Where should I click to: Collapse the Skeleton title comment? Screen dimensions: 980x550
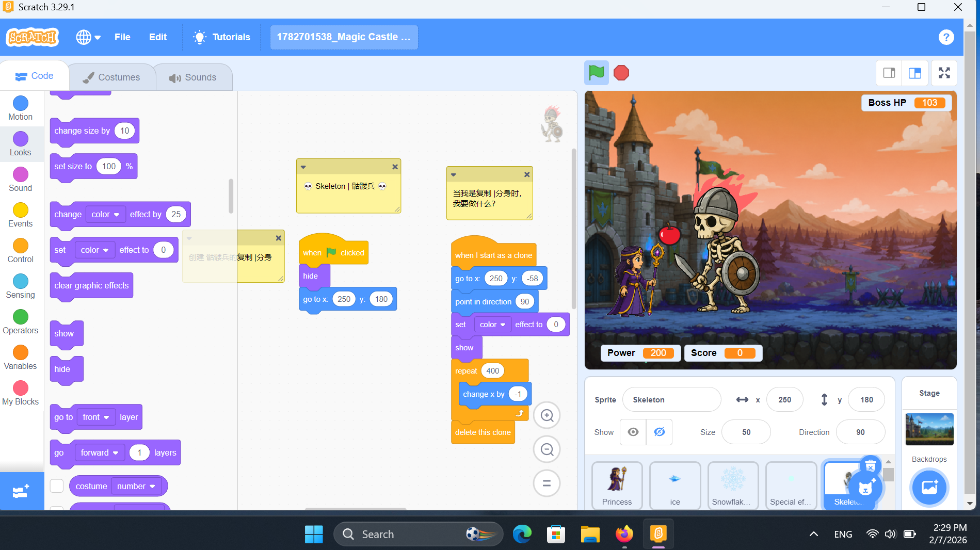point(303,167)
